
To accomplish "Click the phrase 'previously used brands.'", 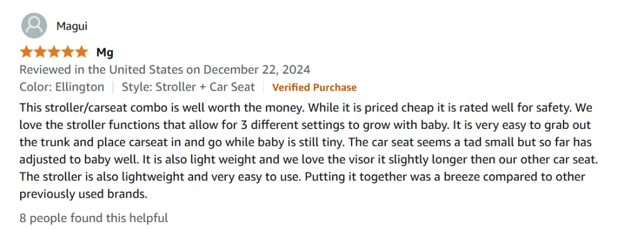I will coord(84,194).
